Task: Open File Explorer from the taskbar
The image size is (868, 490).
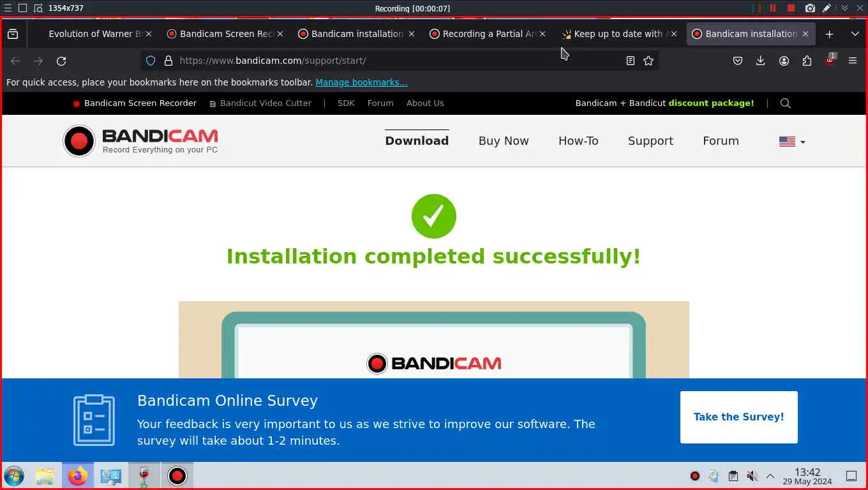Action: 45,476
